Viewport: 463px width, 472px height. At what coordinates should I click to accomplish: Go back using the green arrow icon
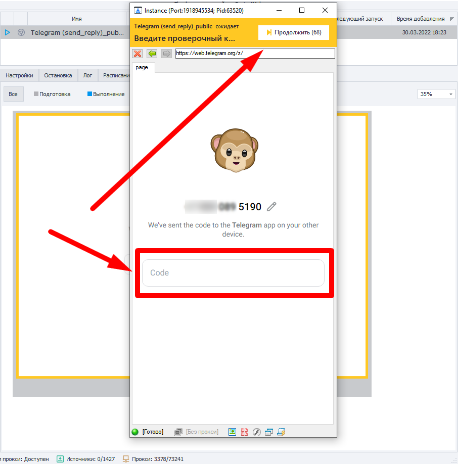coord(152,53)
